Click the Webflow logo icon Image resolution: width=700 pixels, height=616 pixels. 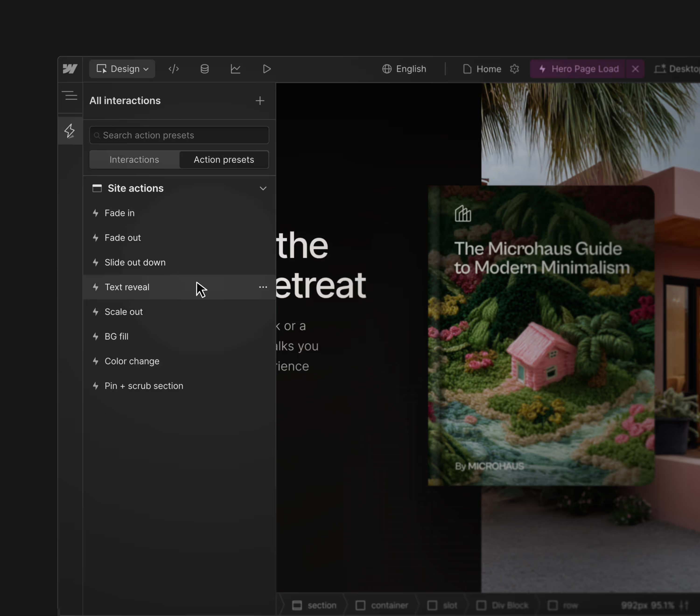click(70, 69)
